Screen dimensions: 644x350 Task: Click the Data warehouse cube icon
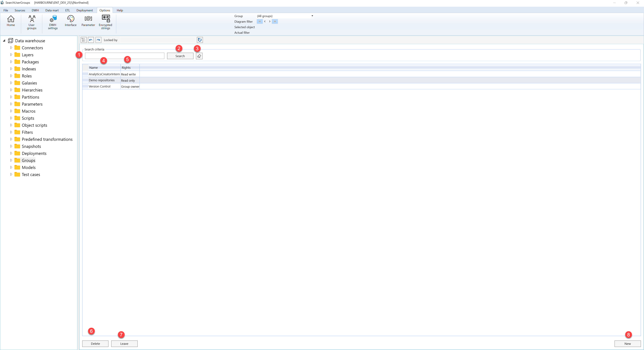click(x=11, y=40)
